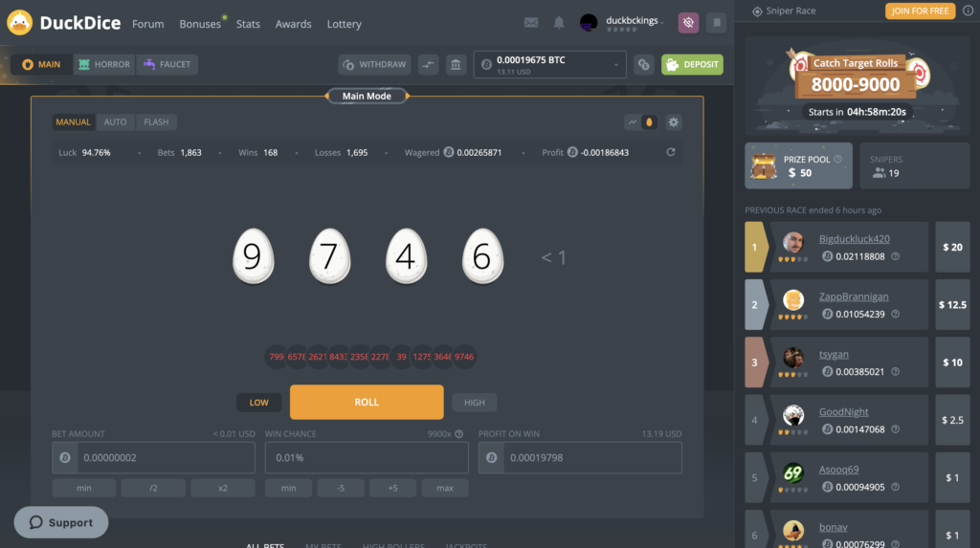980x548 pixels.
Task: Click help icon next to 0.02118808
Action: (x=895, y=256)
